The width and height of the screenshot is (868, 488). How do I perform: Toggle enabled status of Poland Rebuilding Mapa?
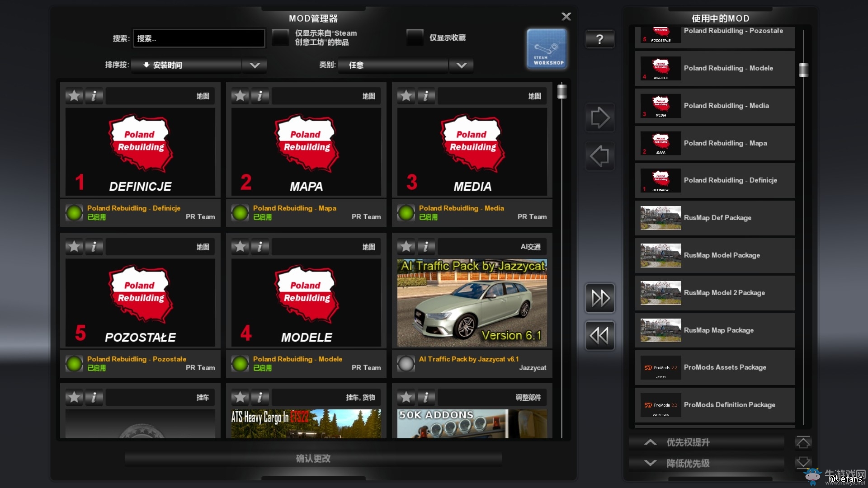pos(240,213)
